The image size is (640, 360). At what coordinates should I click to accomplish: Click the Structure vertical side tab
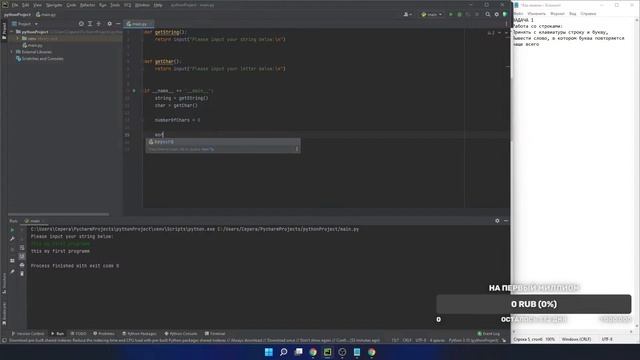(4, 283)
